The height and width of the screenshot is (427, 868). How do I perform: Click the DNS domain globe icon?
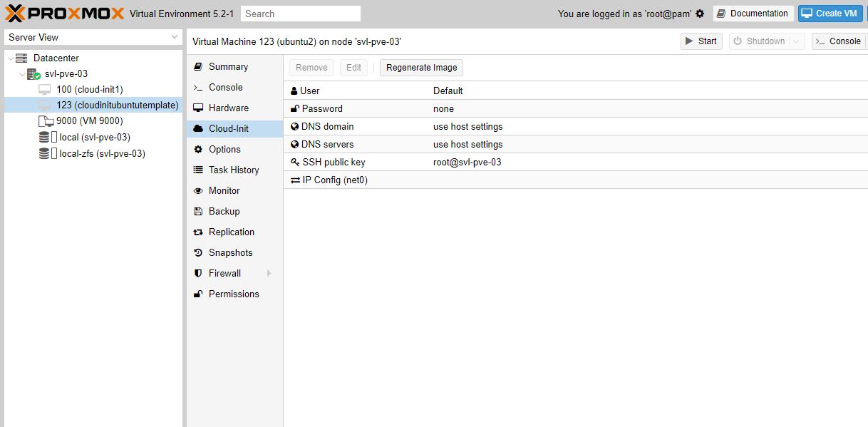point(295,127)
